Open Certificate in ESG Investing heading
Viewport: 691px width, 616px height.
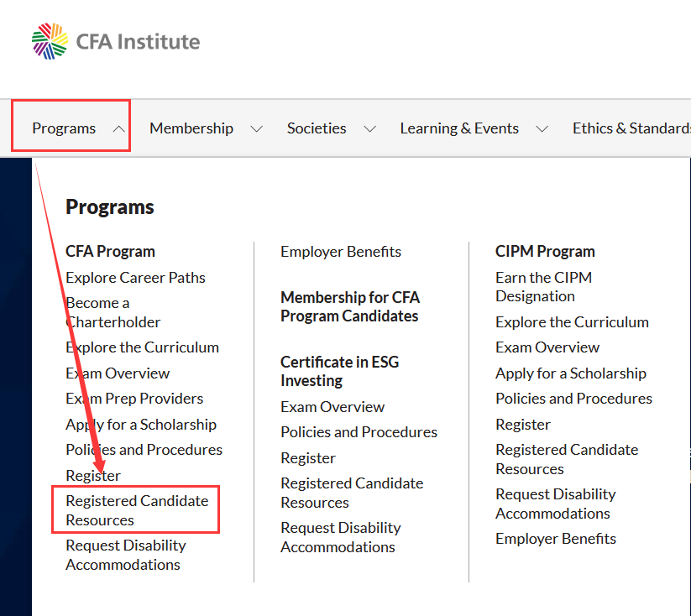[340, 371]
